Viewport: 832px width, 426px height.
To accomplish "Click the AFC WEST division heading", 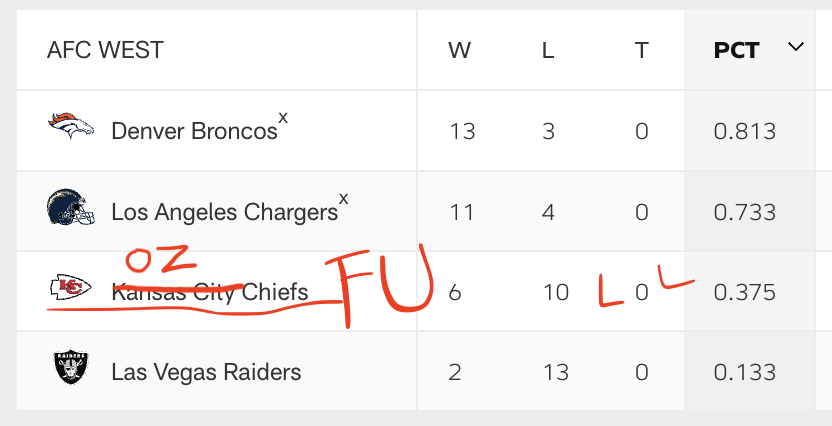I will 105,50.
